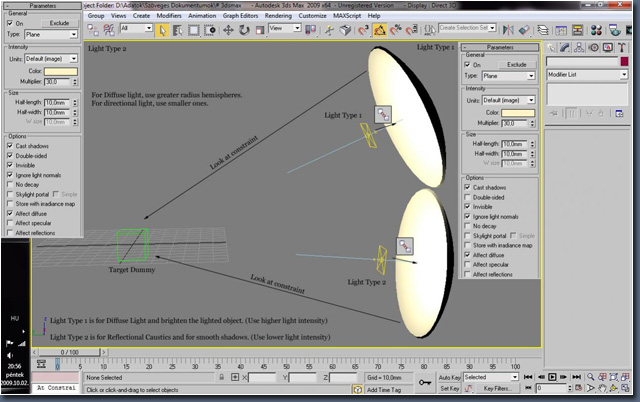640x402 pixels.
Task: Open the Material Editor spheres icon
Action: click(596, 30)
